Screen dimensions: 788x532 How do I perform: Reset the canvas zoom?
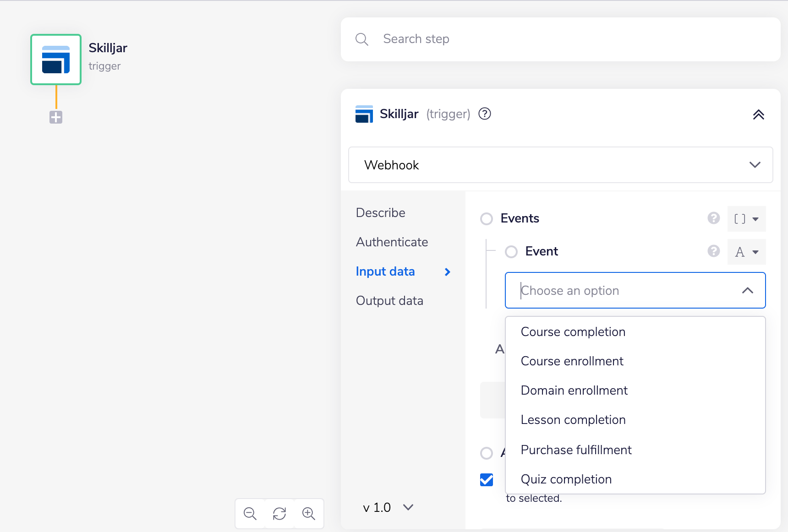(279, 514)
